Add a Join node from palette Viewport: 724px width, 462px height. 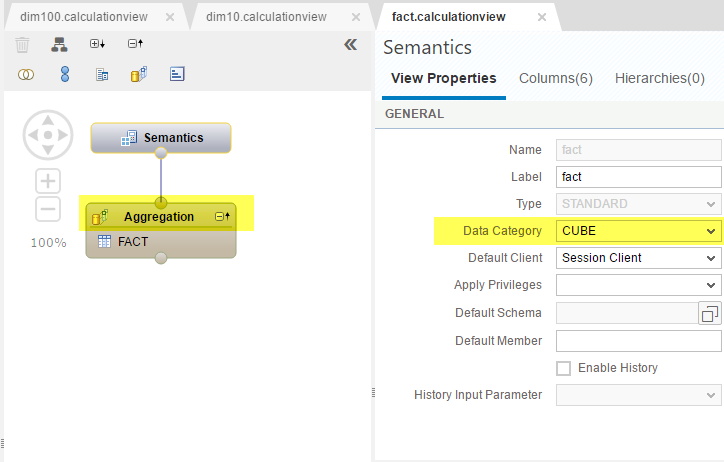[26, 74]
